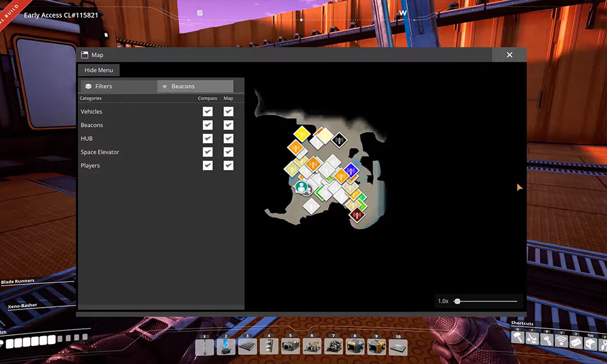Image resolution: width=607 pixels, height=364 pixels.
Task: Select hotbar slot 5 building
Action: 290,347
